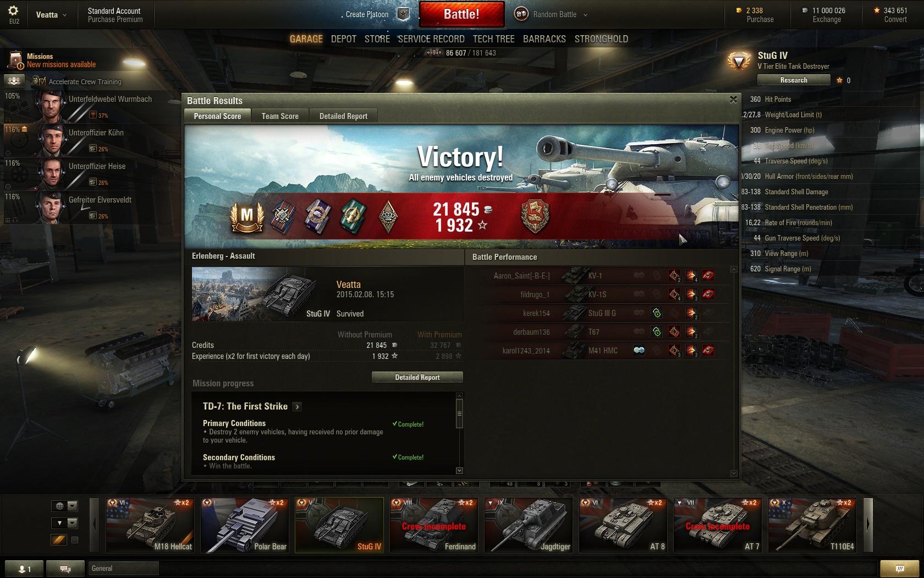Switch to the Team Score tab

(280, 116)
